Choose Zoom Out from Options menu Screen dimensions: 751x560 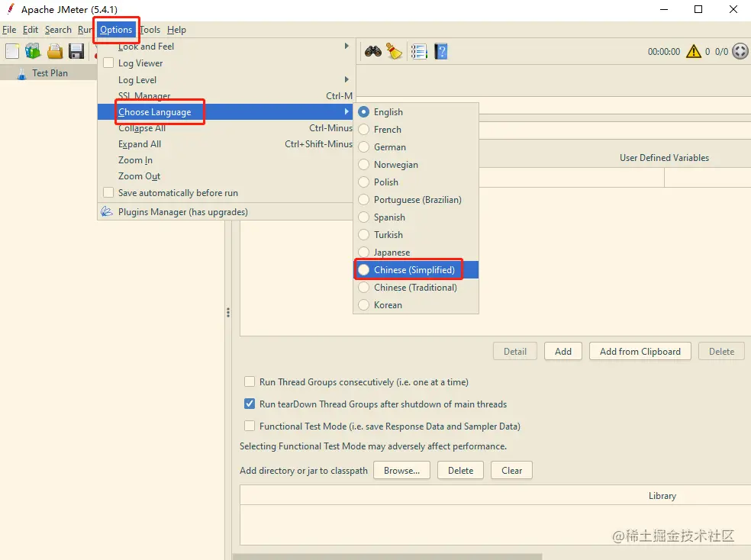pos(225,176)
